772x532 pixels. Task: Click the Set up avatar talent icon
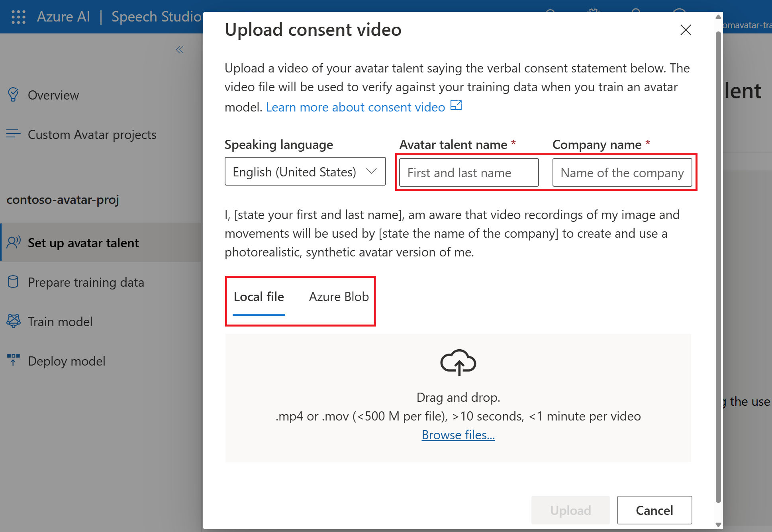click(x=14, y=242)
